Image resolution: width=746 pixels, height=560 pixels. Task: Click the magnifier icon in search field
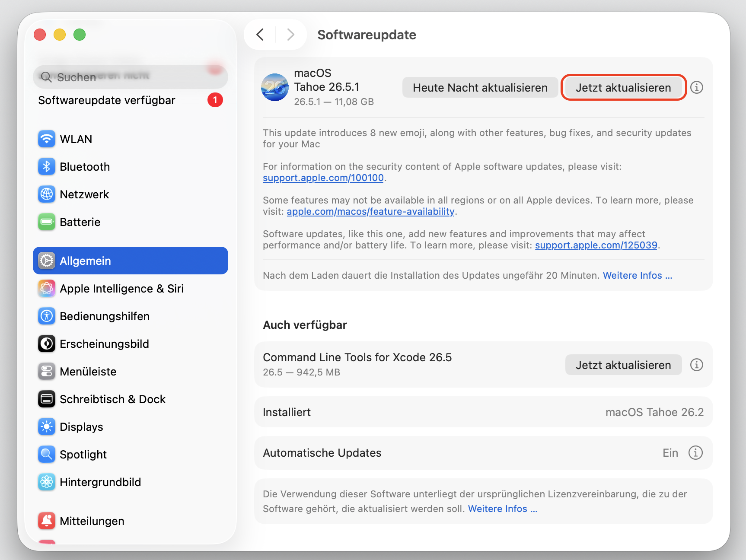coord(46,77)
